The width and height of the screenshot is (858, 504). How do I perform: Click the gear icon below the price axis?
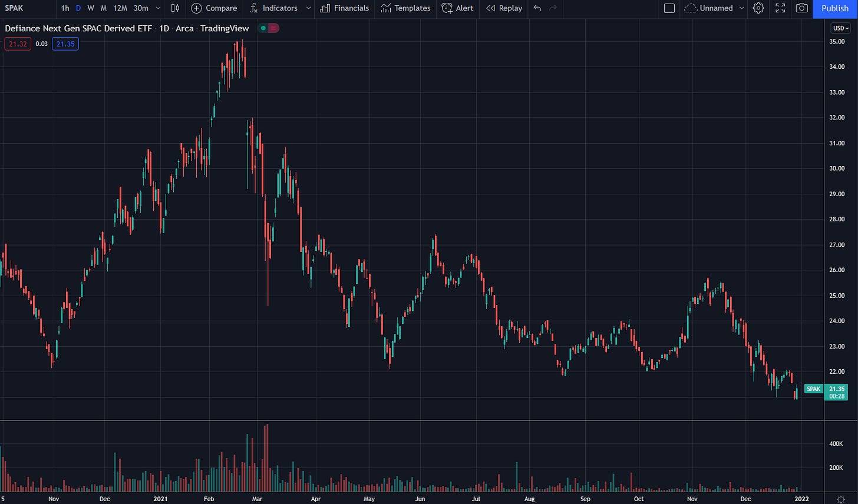click(840, 499)
